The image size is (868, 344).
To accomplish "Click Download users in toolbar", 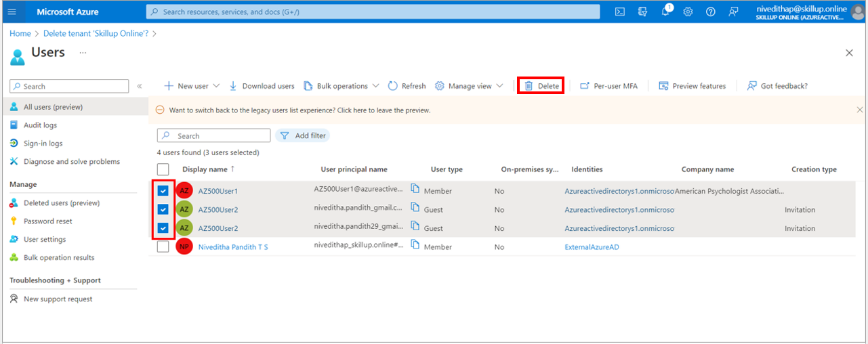I will [262, 86].
